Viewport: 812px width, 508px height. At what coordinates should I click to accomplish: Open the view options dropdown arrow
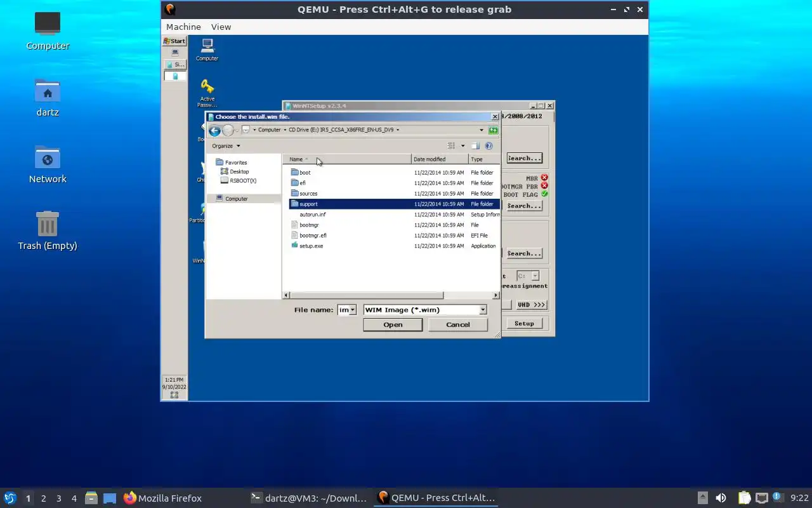(x=462, y=146)
